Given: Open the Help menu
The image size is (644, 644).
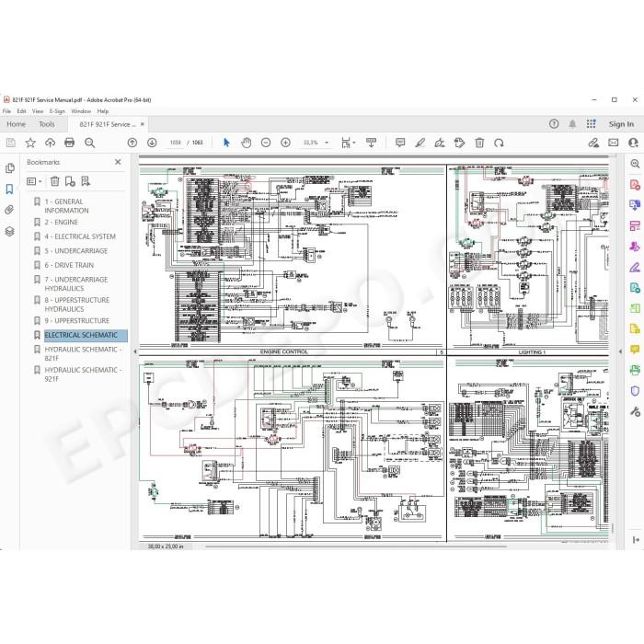Looking at the screenshot, I should 103,111.
